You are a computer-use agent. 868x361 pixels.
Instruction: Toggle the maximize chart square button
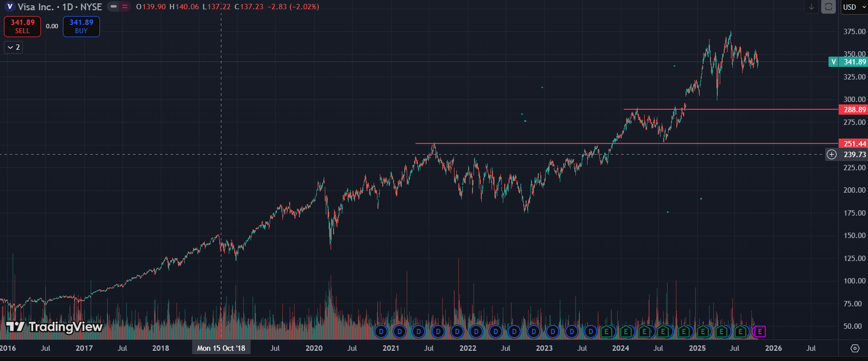(x=829, y=7)
